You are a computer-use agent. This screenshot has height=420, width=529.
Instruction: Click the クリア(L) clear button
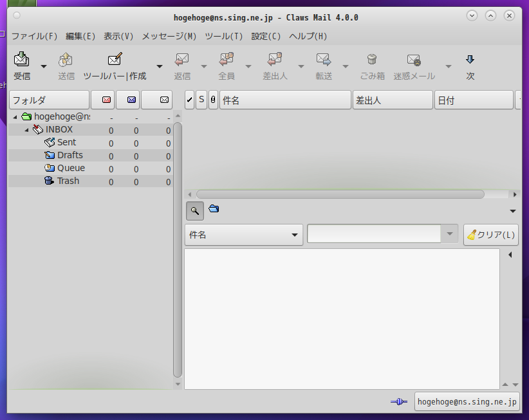tap(491, 235)
